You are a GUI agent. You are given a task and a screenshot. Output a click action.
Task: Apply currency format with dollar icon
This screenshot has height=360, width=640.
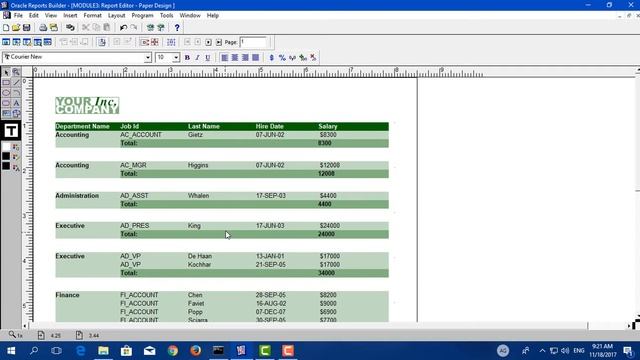(271, 58)
